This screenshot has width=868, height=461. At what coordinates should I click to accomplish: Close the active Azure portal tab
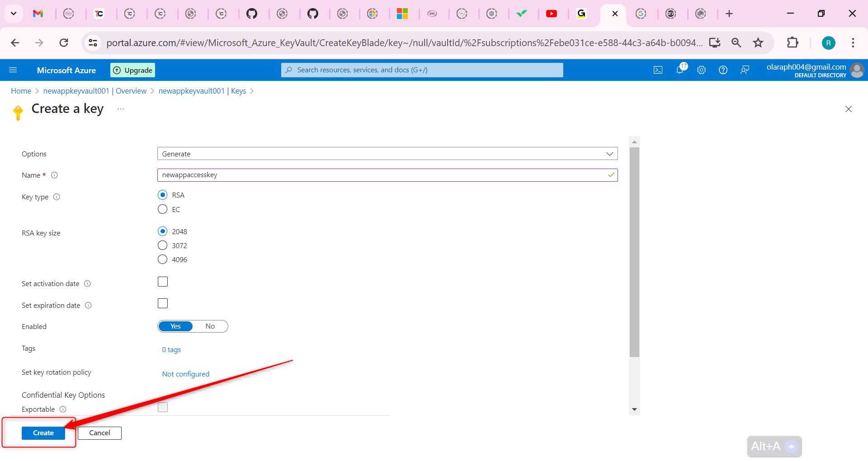pyautogui.click(x=615, y=14)
